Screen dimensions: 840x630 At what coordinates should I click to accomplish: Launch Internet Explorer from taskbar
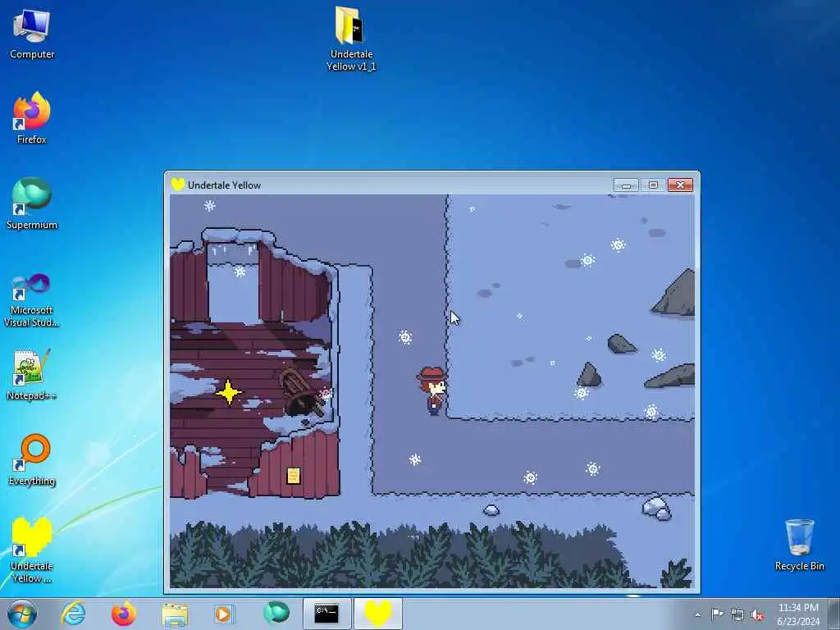(x=73, y=614)
